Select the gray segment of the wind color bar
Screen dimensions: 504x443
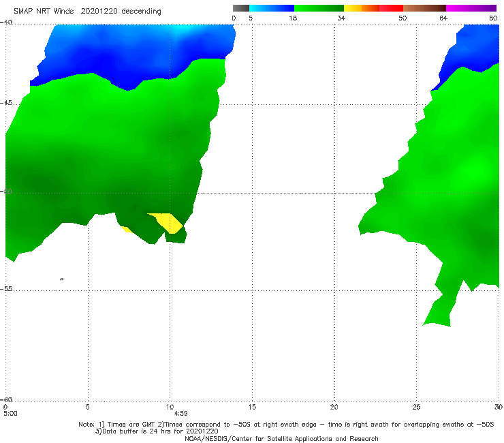pyautogui.click(x=241, y=8)
